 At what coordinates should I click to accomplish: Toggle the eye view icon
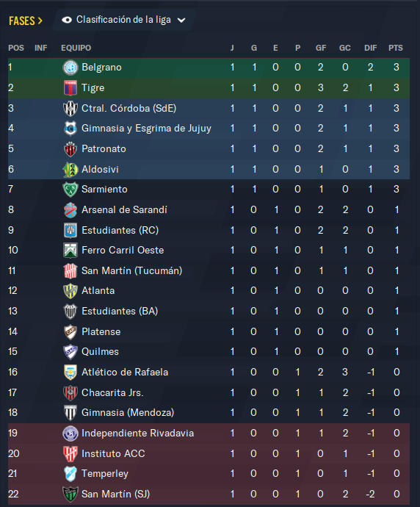tap(67, 20)
